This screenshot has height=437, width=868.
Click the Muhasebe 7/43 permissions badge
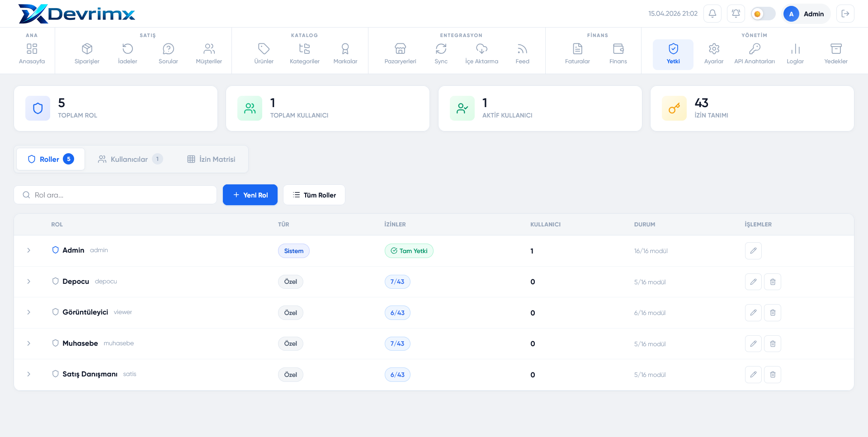coord(397,343)
